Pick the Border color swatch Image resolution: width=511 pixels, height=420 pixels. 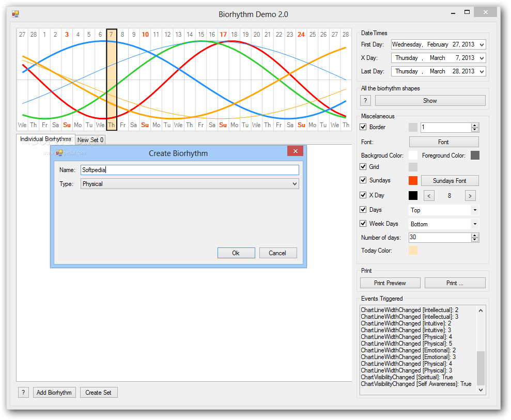point(413,127)
